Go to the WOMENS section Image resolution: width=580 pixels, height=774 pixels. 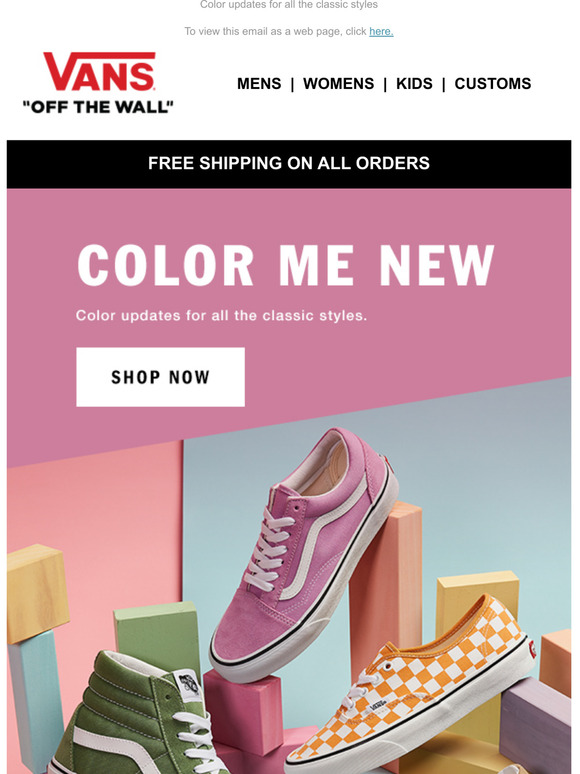[339, 83]
